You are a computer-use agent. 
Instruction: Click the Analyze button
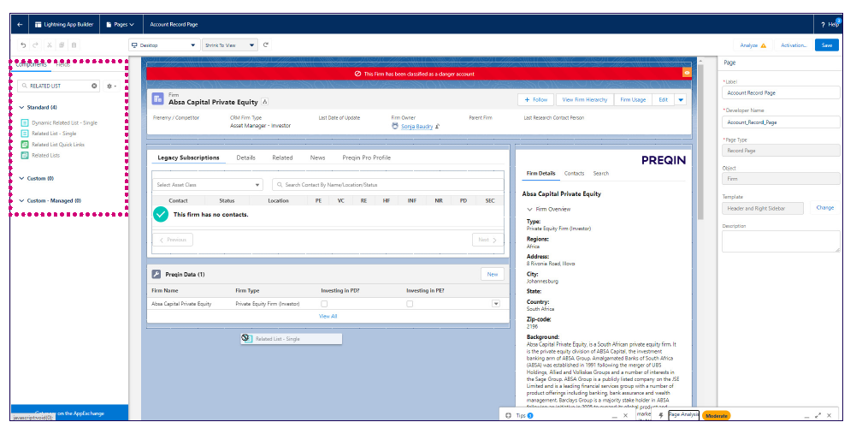point(753,45)
